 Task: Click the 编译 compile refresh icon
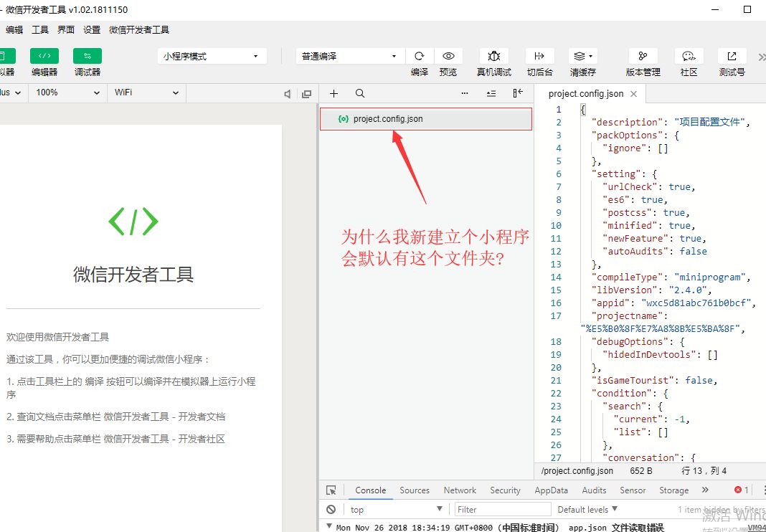(419, 56)
